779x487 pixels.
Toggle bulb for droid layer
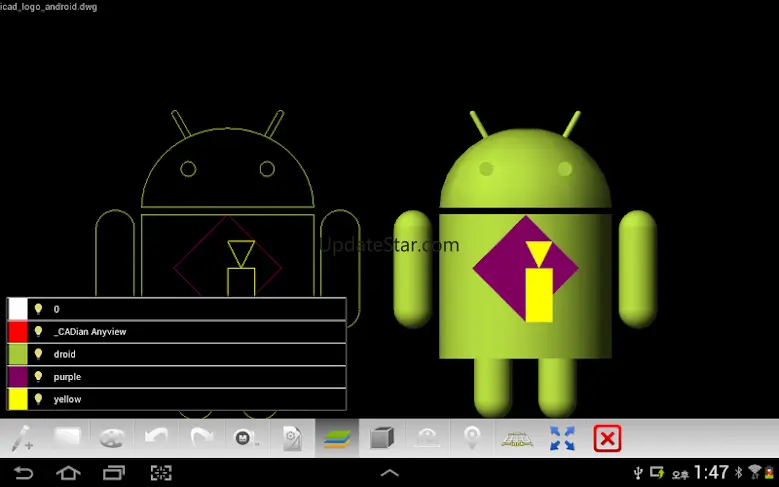[38, 354]
